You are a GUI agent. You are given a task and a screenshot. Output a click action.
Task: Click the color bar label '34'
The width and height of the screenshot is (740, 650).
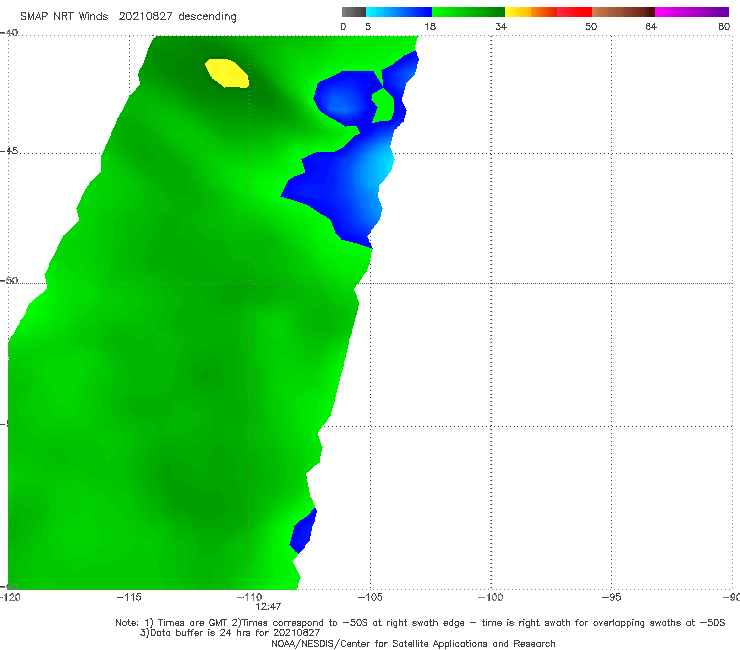click(x=501, y=27)
